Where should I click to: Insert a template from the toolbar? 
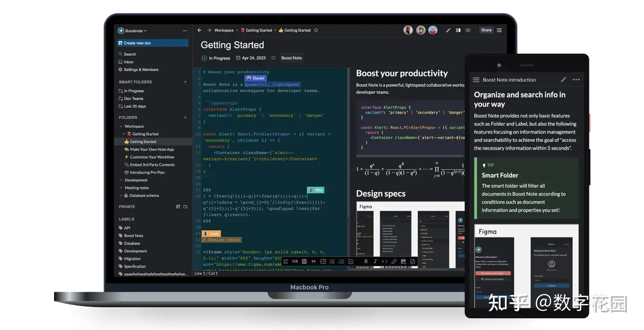click(412, 262)
